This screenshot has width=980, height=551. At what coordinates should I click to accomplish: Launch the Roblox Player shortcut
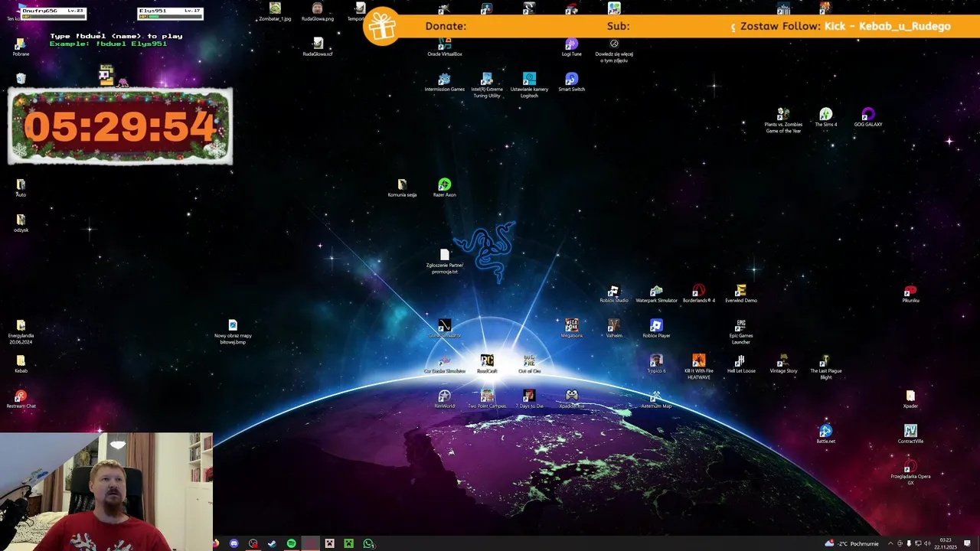(x=656, y=329)
